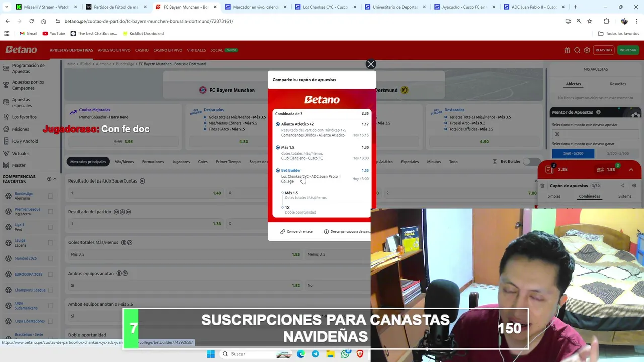This screenshot has height=362, width=644.
Task: Check the Liga 1 Perú checkbox
Action: (50, 227)
